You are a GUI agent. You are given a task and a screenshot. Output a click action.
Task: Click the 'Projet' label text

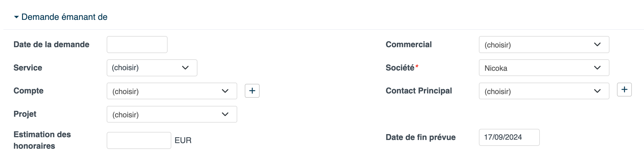(x=25, y=114)
